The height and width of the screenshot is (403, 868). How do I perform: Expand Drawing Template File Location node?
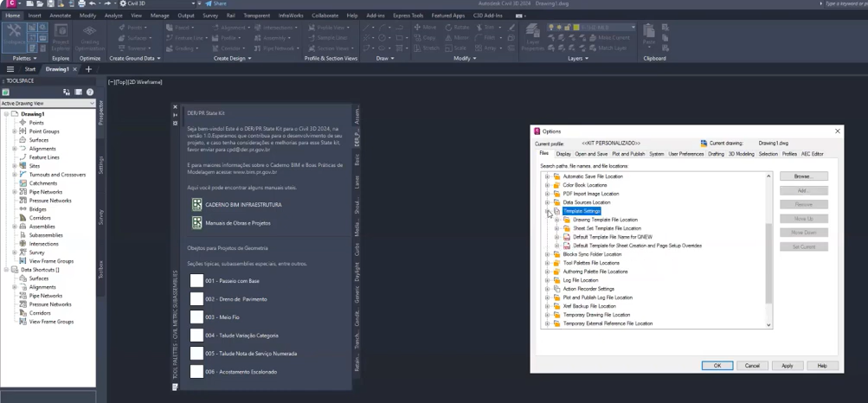(x=557, y=220)
